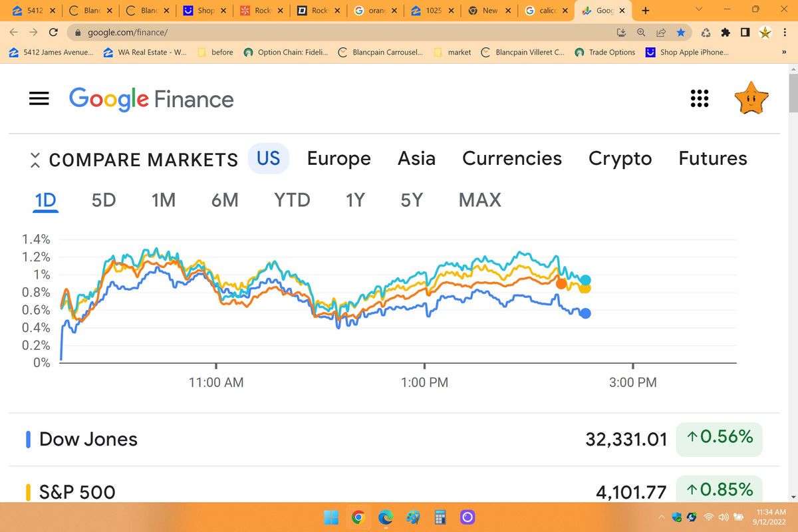Switch to the 'calico' Google search tab
The width and height of the screenshot is (798, 532).
pos(547,11)
